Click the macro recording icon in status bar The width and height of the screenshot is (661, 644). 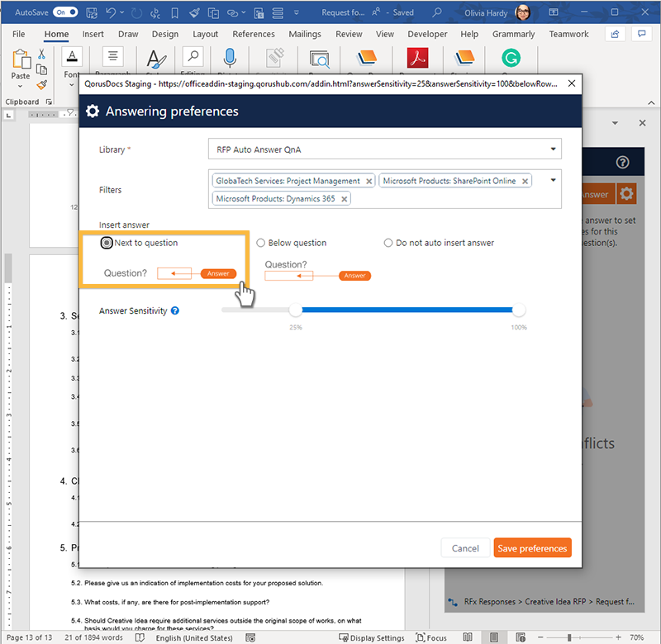(250, 637)
